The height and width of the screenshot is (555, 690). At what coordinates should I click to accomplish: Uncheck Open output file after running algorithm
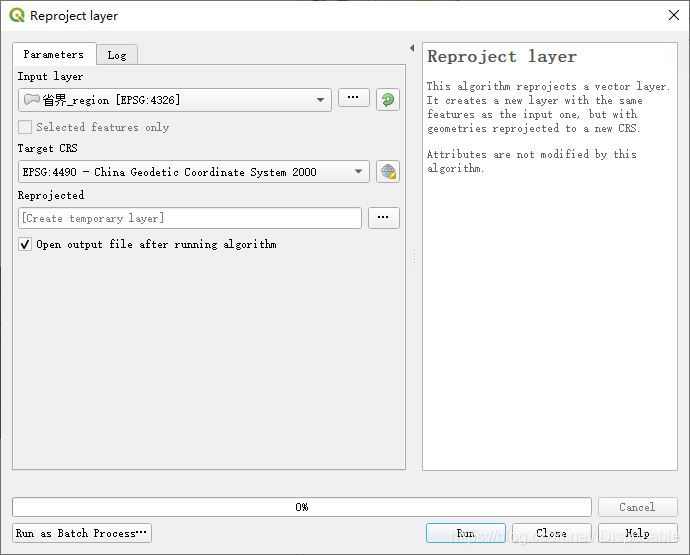pyautogui.click(x=25, y=244)
